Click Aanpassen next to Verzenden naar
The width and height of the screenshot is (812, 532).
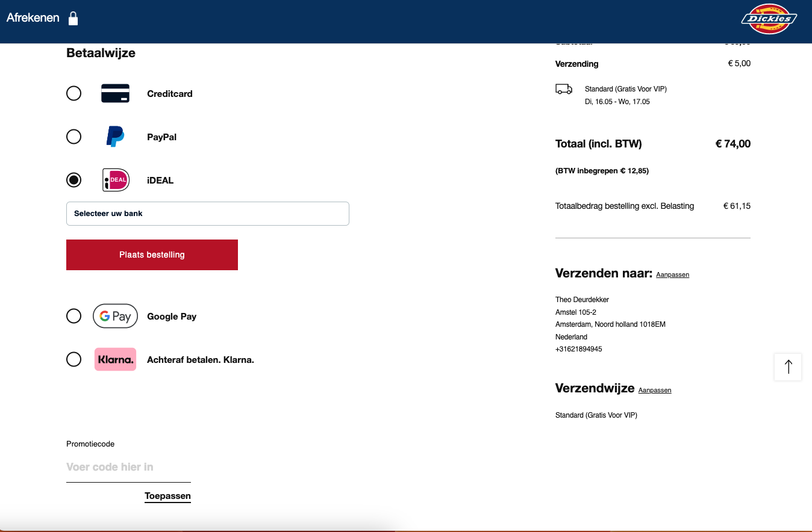(x=672, y=275)
